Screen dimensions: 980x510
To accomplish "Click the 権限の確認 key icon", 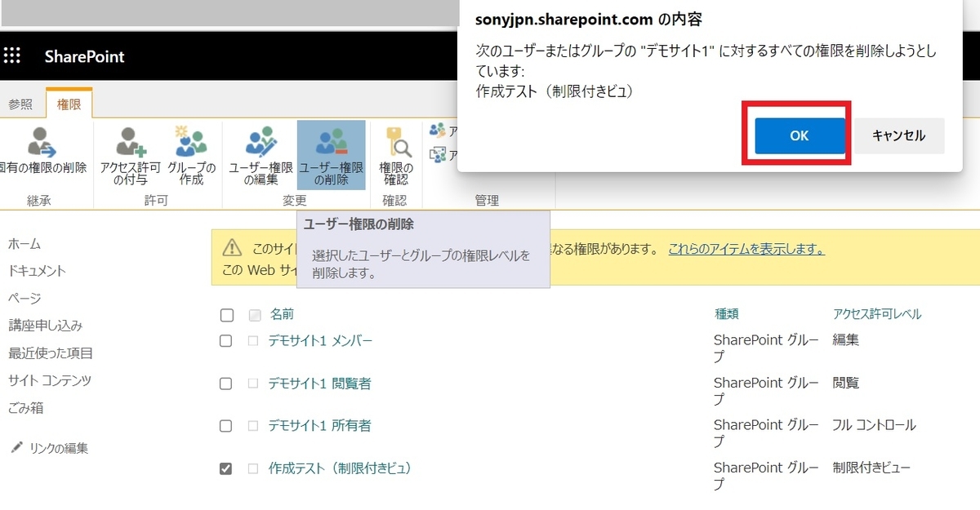I will tap(398, 142).
